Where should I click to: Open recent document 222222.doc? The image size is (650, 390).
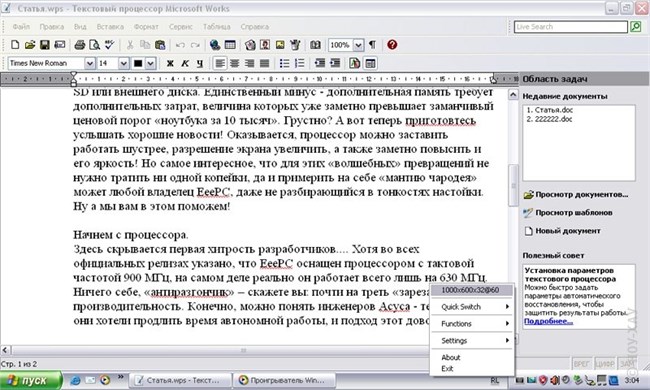550,119
